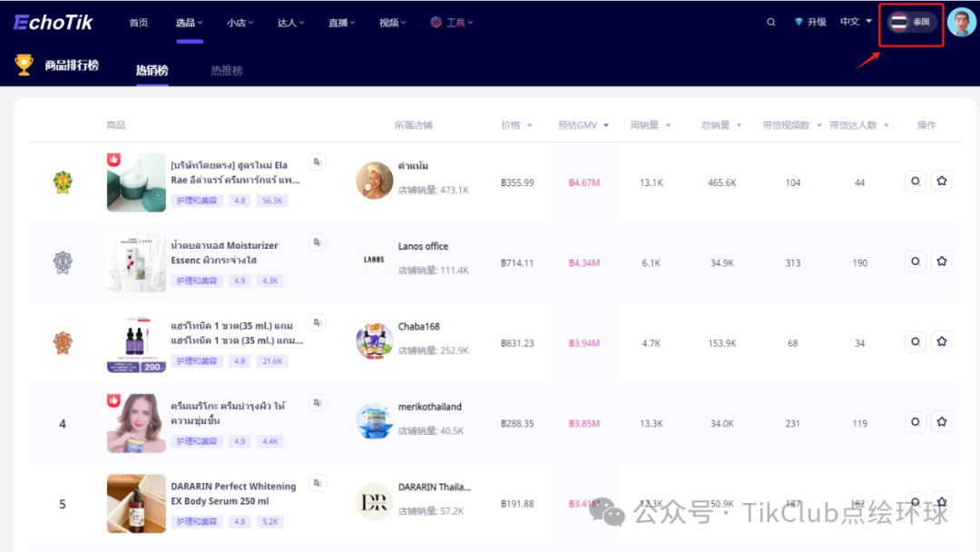Select the Thailand country flag selector
Viewport: 980px width, 552px height.
[911, 22]
